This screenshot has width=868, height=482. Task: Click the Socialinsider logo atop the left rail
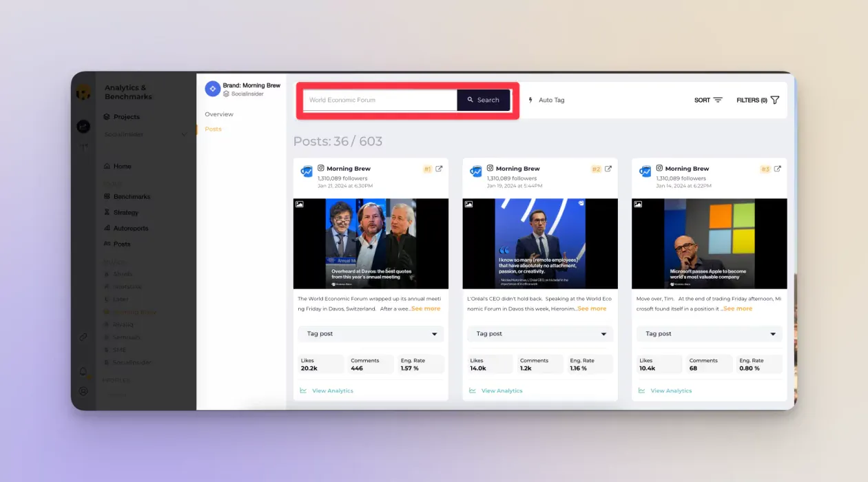click(x=83, y=92)
